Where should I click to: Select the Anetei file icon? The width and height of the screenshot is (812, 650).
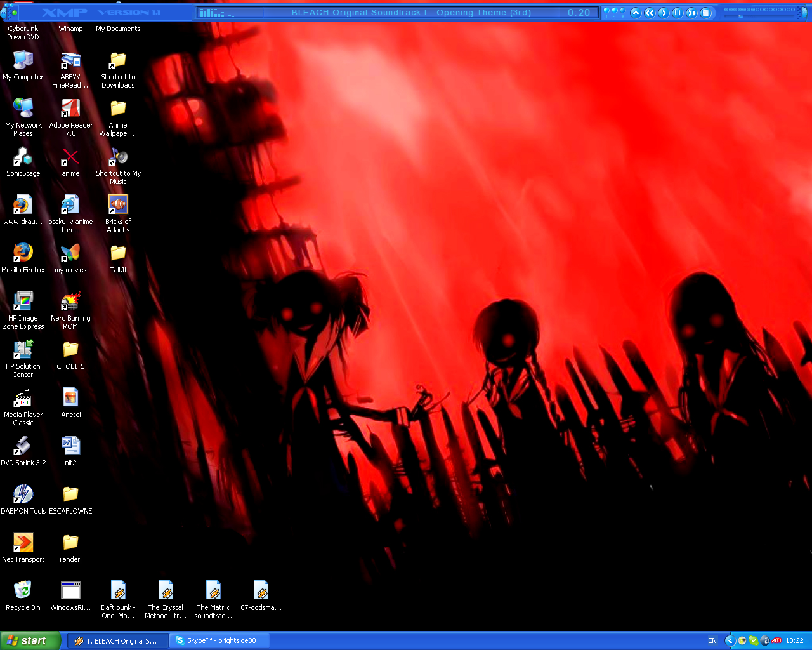[x=70, y=403]
